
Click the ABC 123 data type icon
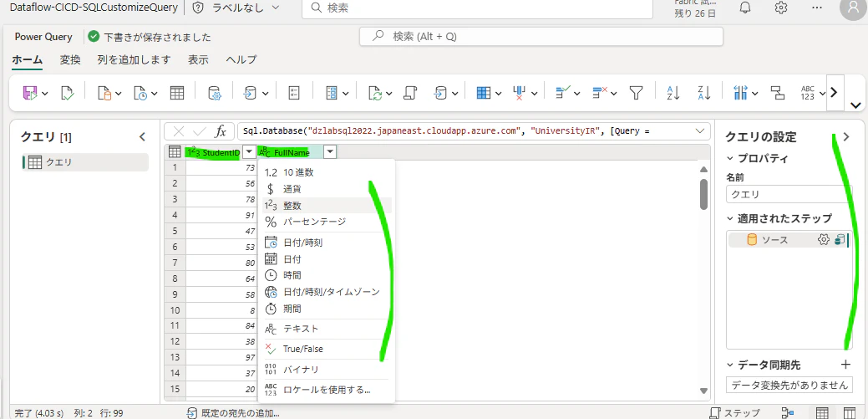click(x=810, y=93)
